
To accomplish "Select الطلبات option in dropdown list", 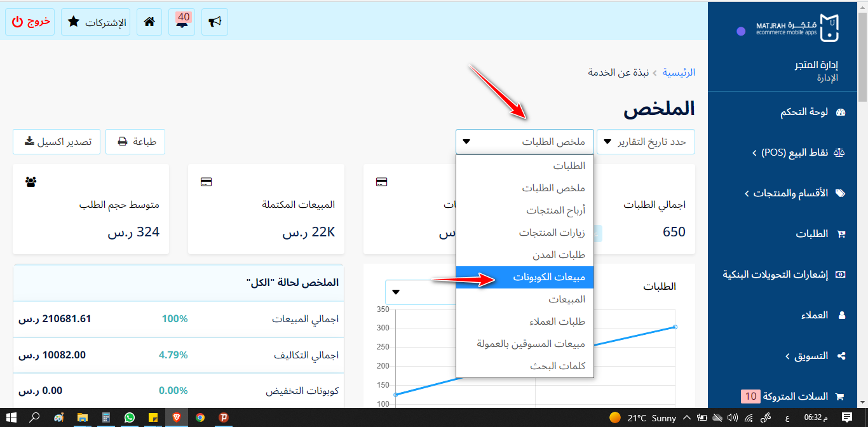I will point(525,166).
